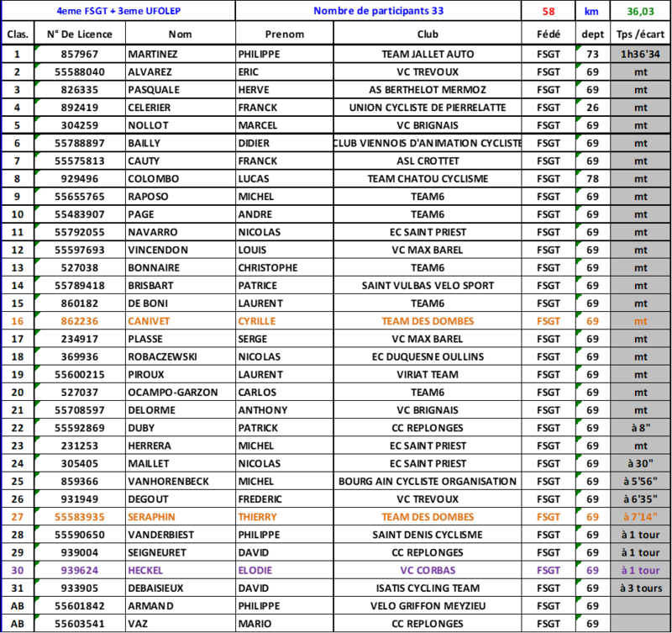
Task: Click the orange name cell 'CANIVET'
Action: point(181,321)
